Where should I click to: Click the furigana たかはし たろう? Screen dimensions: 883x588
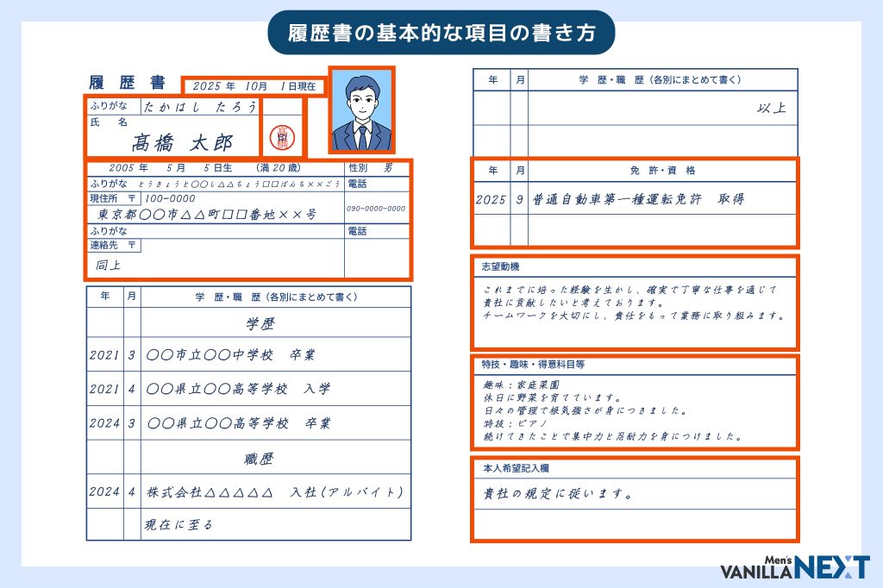click(x=200, y=107)
